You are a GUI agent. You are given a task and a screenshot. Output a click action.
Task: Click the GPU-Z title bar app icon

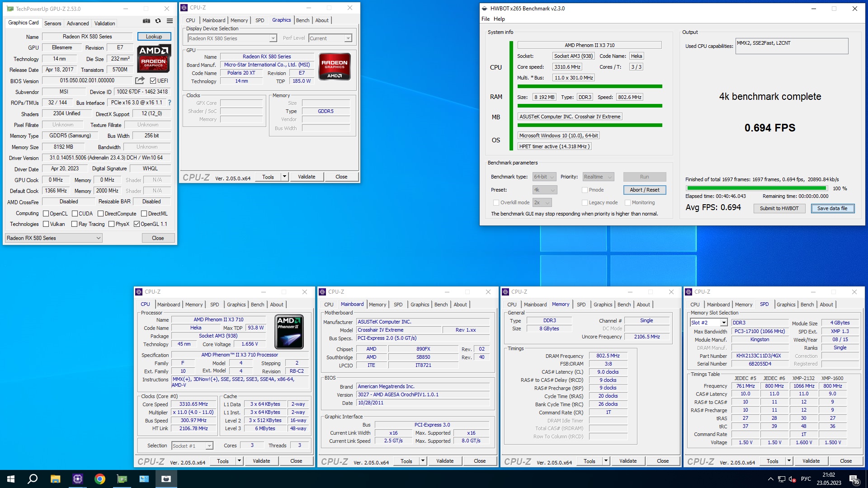pyautogui.click(x=9, y=9)
